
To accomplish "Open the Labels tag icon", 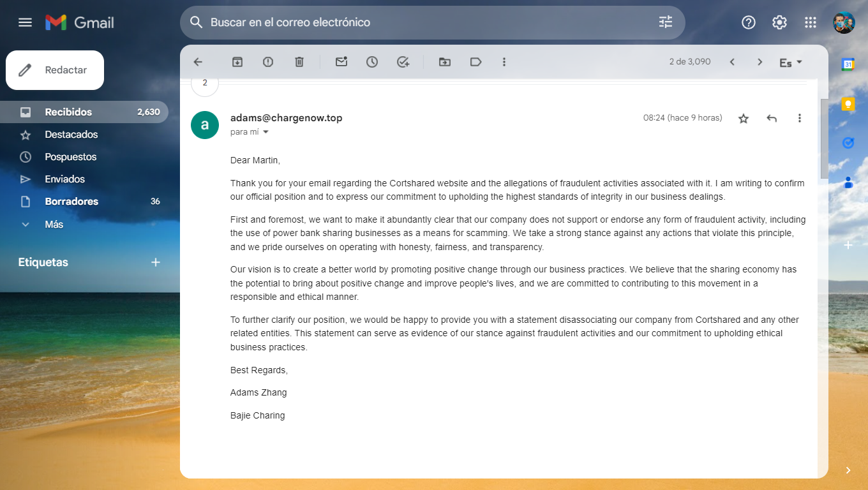I will 475,62.
